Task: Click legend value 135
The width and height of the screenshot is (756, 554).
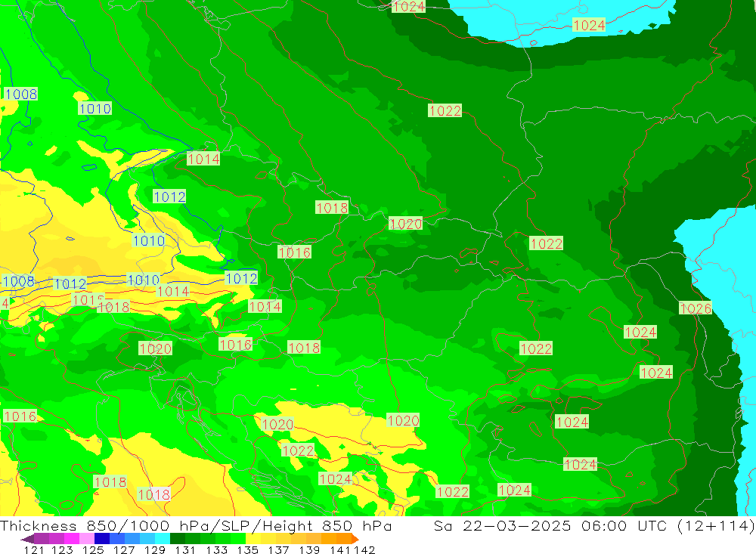Action: coord(247,549)
